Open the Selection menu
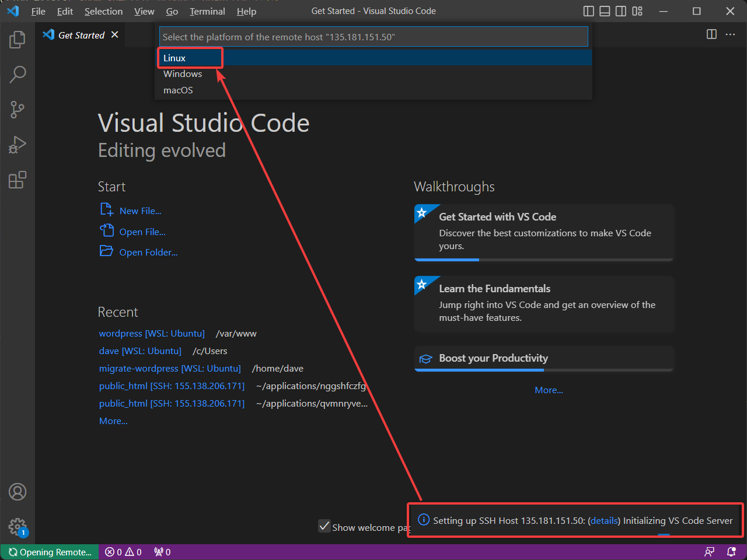Screen dimensions: 747x560 103,11
